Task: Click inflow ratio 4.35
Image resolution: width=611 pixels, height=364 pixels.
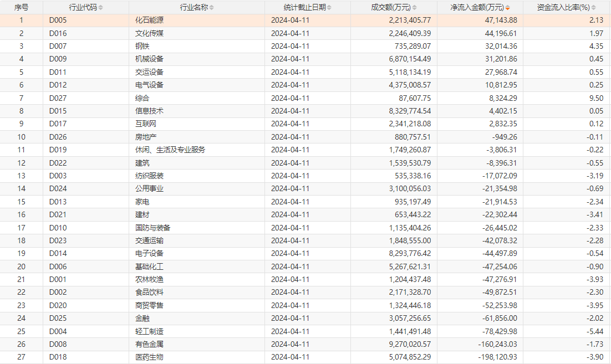Action: coord(596,47)
